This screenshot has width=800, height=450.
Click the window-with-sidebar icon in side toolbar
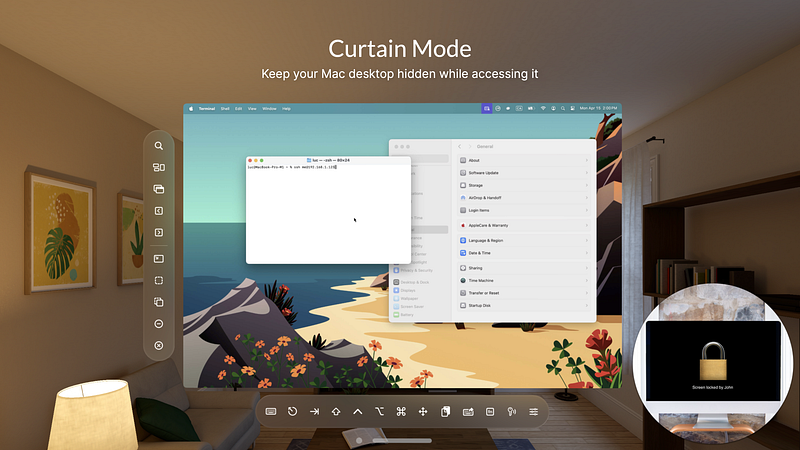(159, 259)
